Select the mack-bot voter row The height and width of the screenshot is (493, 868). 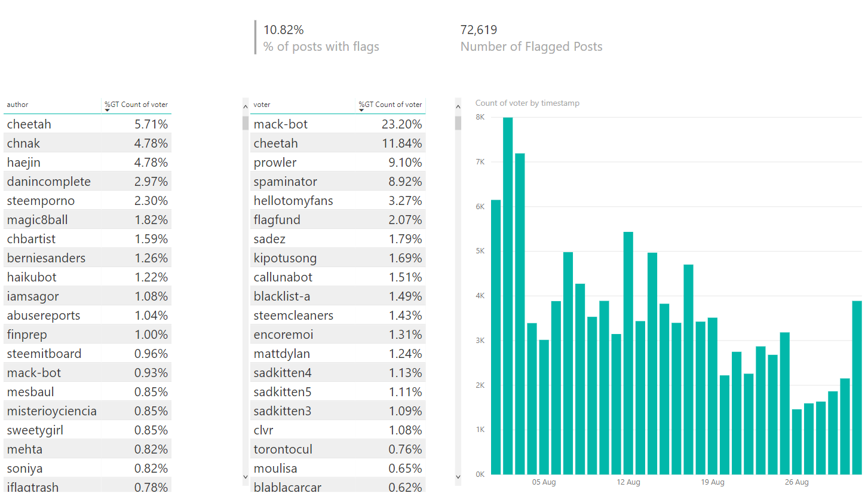coord(338,124)
